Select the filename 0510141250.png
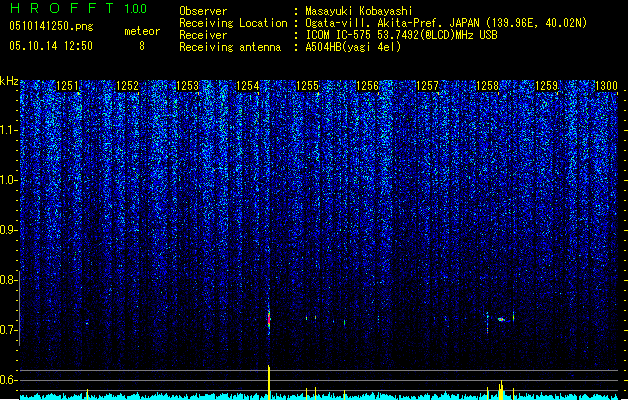 (x=51, y=26)
